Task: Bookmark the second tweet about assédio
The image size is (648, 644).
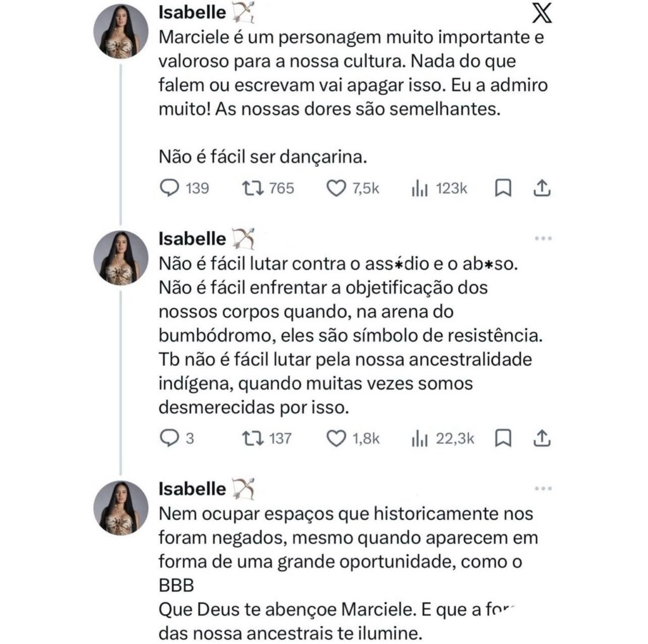Action: 502,438
